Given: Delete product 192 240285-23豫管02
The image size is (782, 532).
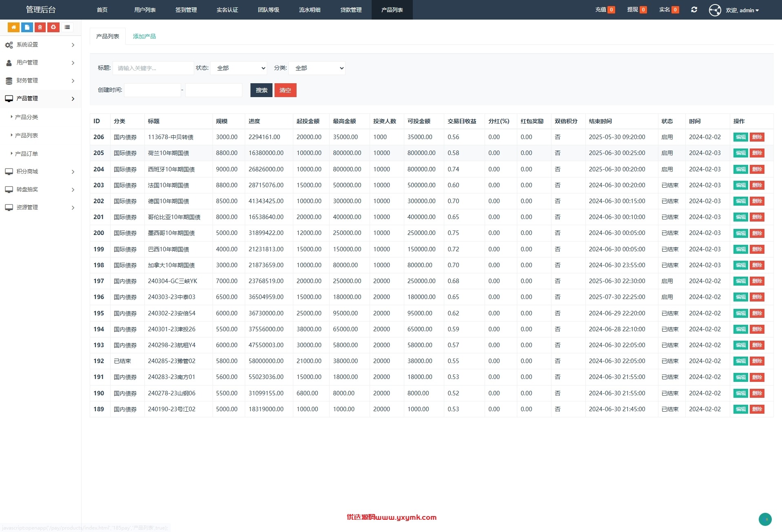Looking at the screenshot, I should pyautogui.click(x=757, y=361).
